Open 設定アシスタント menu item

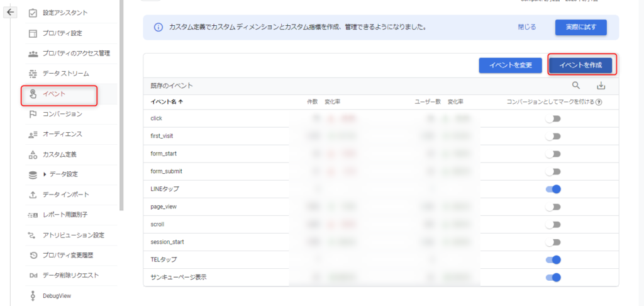click(x=65, y=13)
